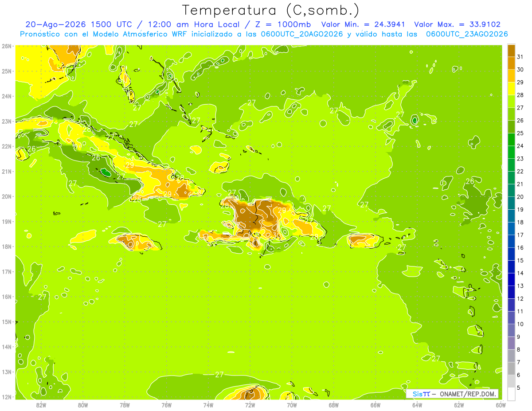532x411 pixels.
Task: Click latitude label '17N'
Action: point(7,272)
